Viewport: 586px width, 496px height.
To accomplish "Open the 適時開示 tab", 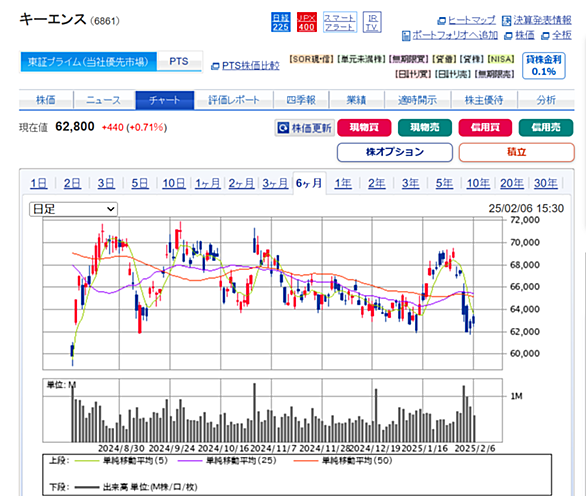I will pos(417,100).
